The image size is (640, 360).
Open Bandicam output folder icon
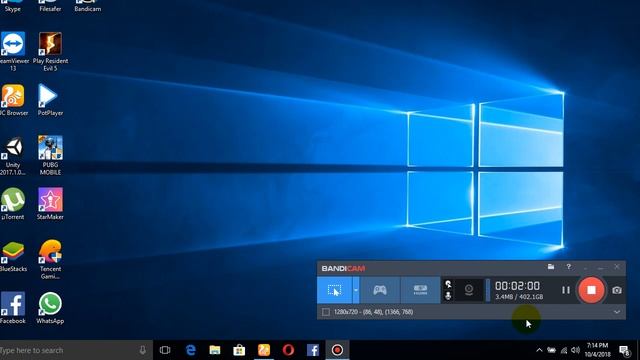pyautogui.click(x=551, y=267)
